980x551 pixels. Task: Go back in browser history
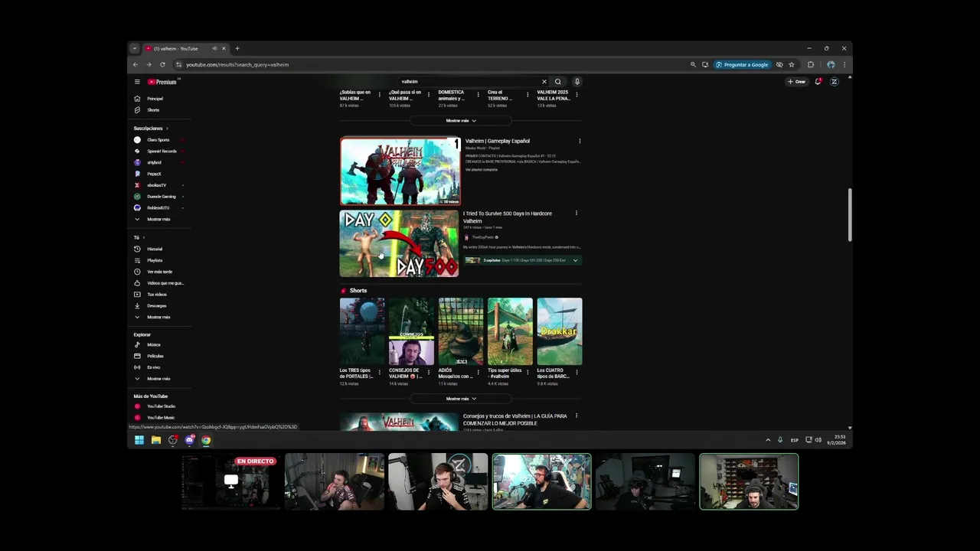point(136,65)
